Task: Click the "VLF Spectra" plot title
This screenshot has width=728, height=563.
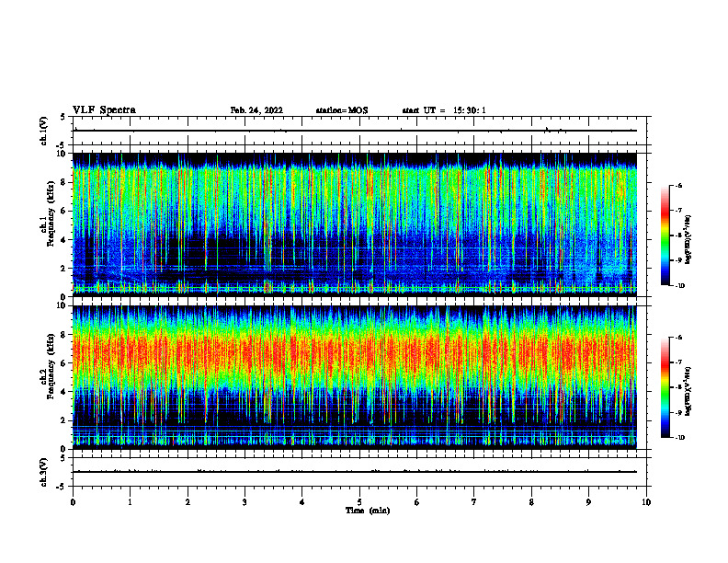Action: coord(104,110)
